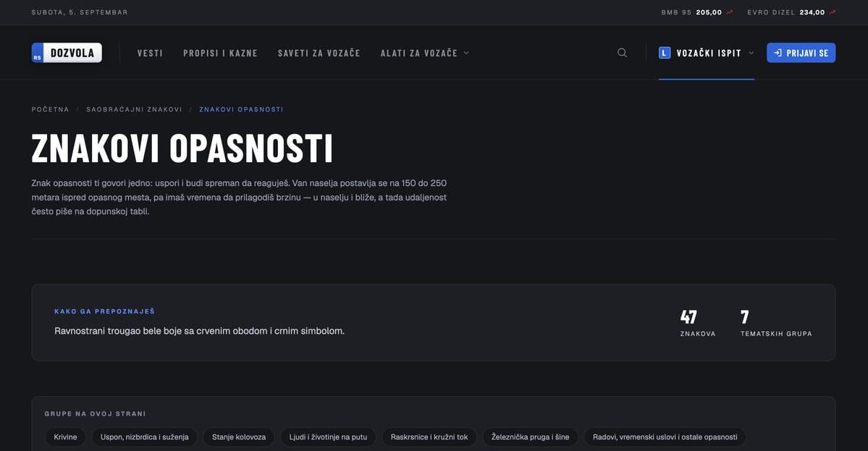This screenshot has width=868, height=451.
Task: Click the BMB 95 price trend arrow
Action: pos(730,12)
